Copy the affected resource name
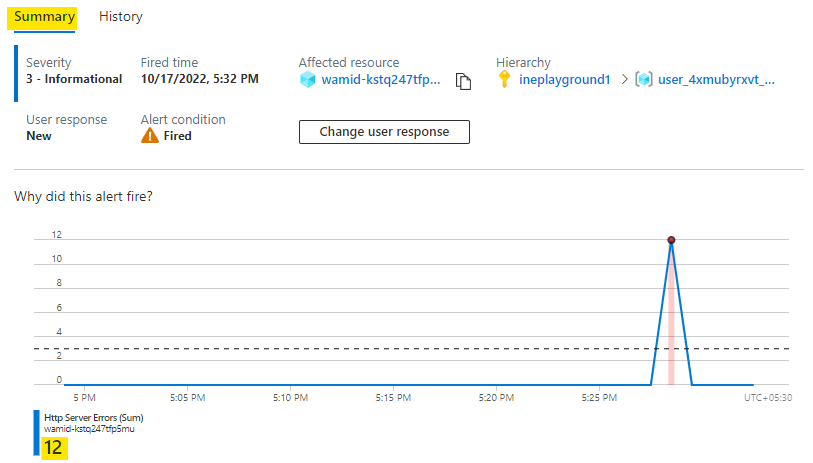The image size is (813, 463). tap(463, 81)
